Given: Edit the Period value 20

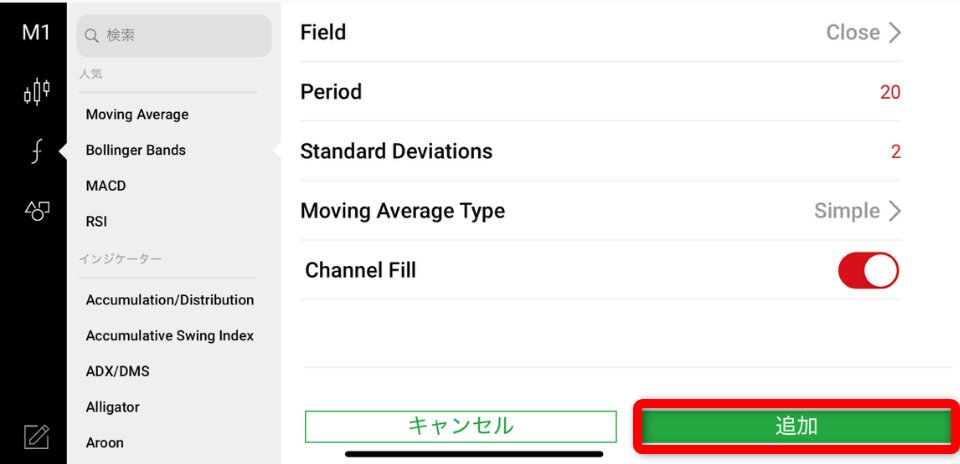Looking at the screenshot, I should pyautogui.click(x=890, y=93).
